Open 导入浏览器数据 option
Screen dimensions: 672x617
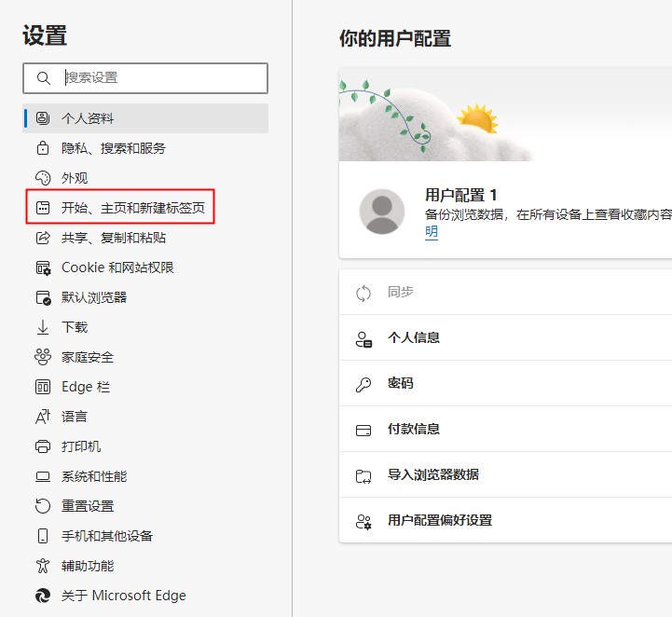coord(505,474)
